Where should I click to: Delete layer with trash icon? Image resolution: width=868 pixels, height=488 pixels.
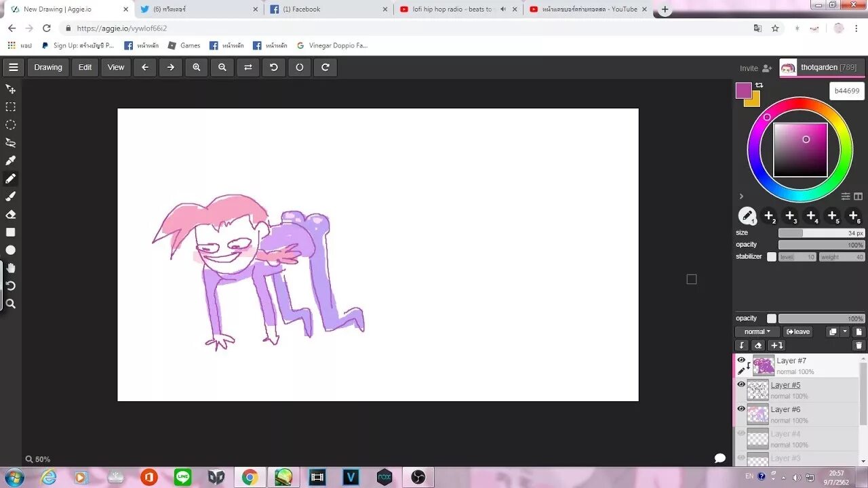(859, 346)
